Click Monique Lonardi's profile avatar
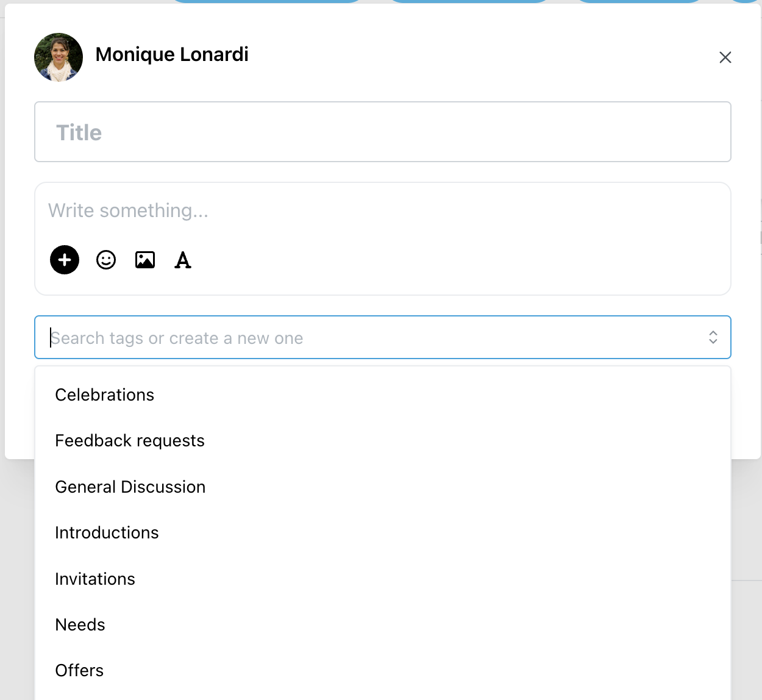This screenshot has height=700, width=762. 59,57
